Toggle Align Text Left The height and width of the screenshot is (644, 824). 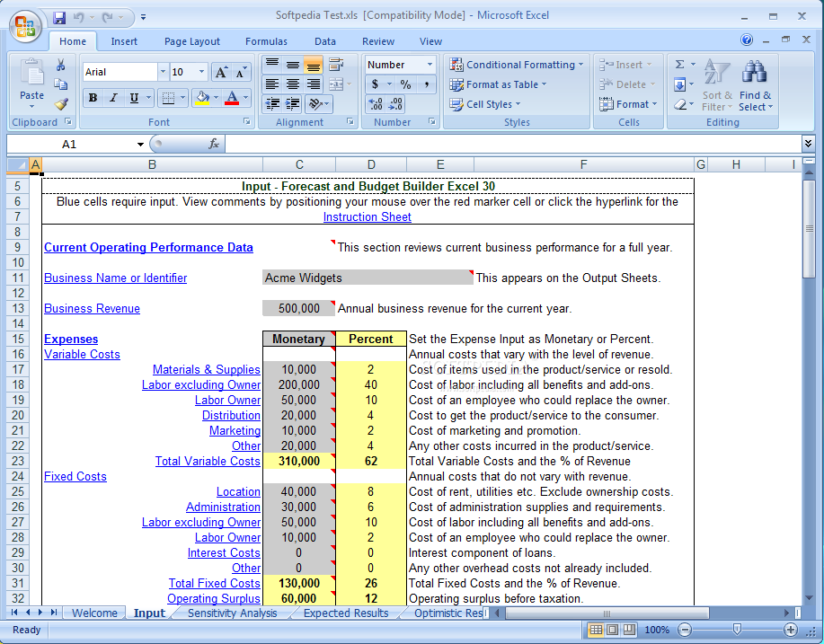pos(272,84)
